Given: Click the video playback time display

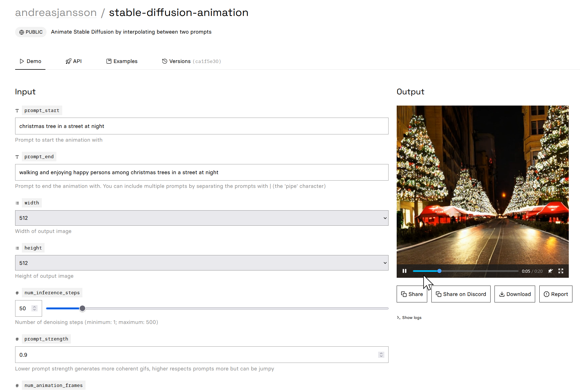Looking at the screenshot, I should [532, 271].
